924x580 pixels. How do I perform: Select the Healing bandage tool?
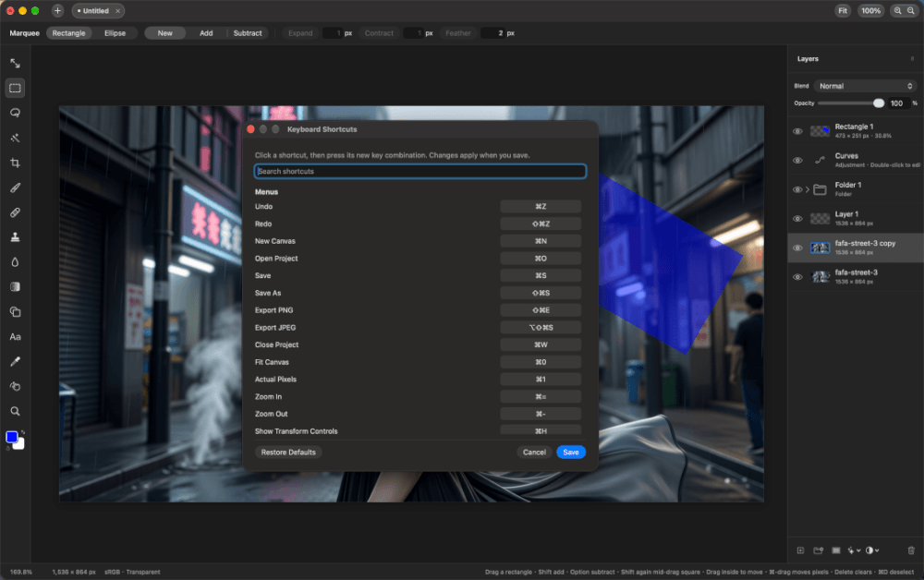[x=16, y=212]
